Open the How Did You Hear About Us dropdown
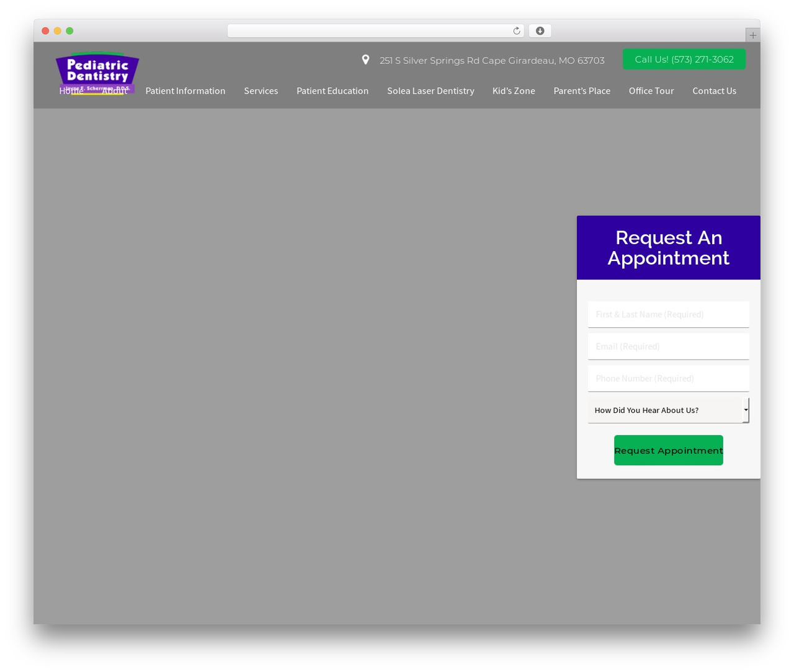The height and width of the screenshot is (672, 794). (669, 410)
